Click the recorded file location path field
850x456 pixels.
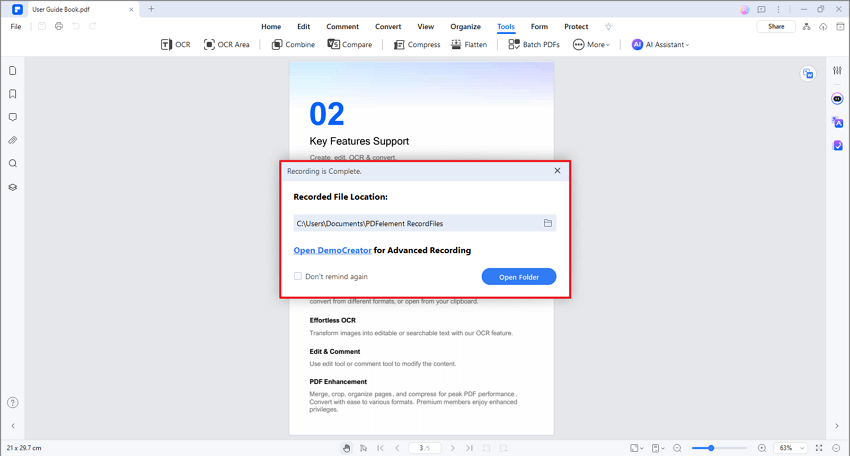pyautogui.click(x=424, y=223)
